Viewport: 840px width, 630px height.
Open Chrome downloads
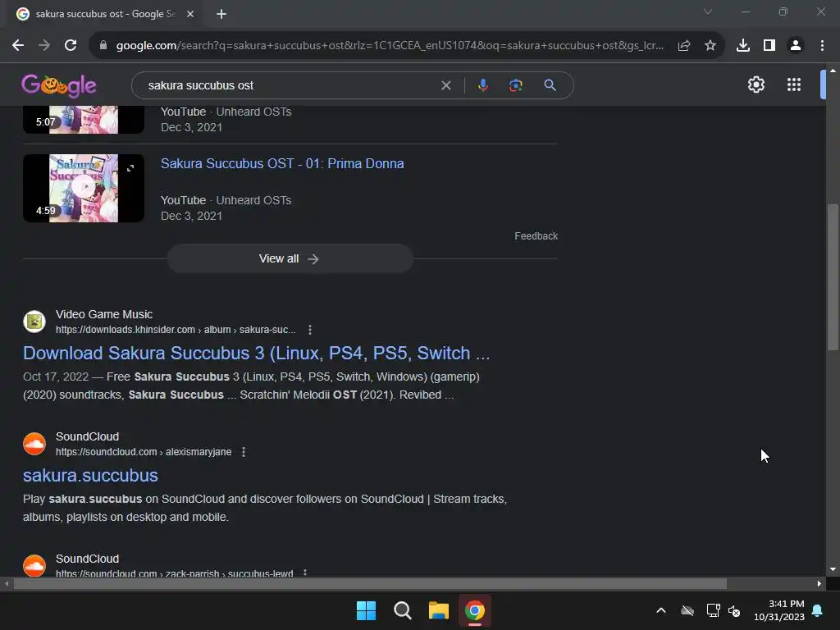click(743, 46)
